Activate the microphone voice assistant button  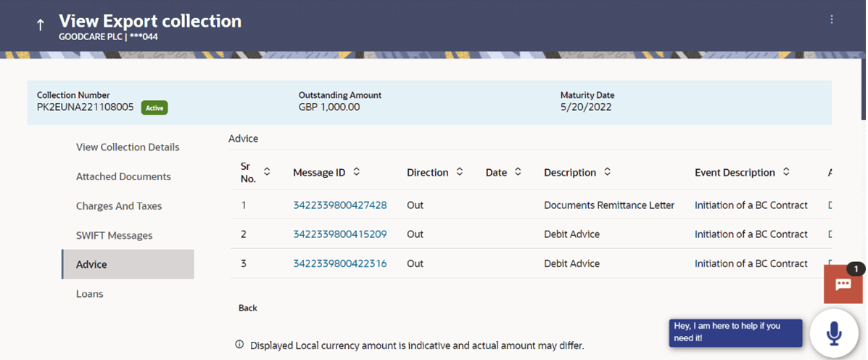(834, 333)
